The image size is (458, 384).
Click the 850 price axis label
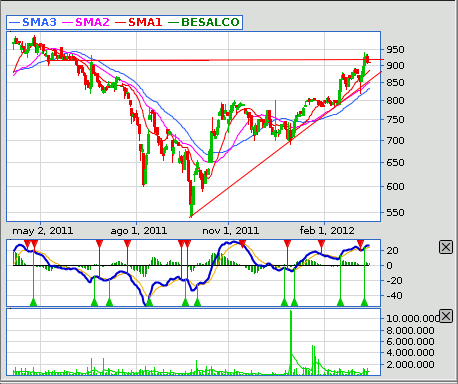pyautogui.click(x=395, y=82)
